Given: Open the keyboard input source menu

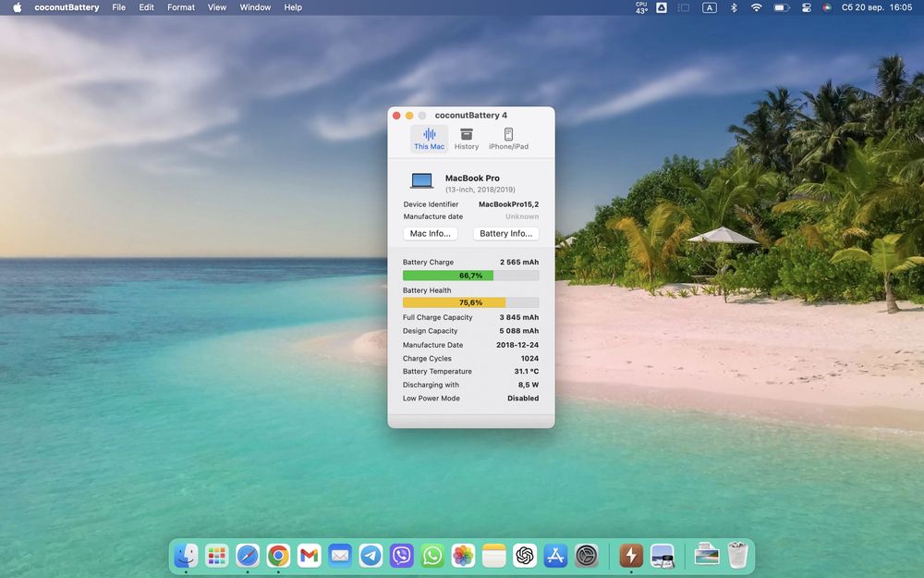Looking at the screenshot, I should pos(710,7).
